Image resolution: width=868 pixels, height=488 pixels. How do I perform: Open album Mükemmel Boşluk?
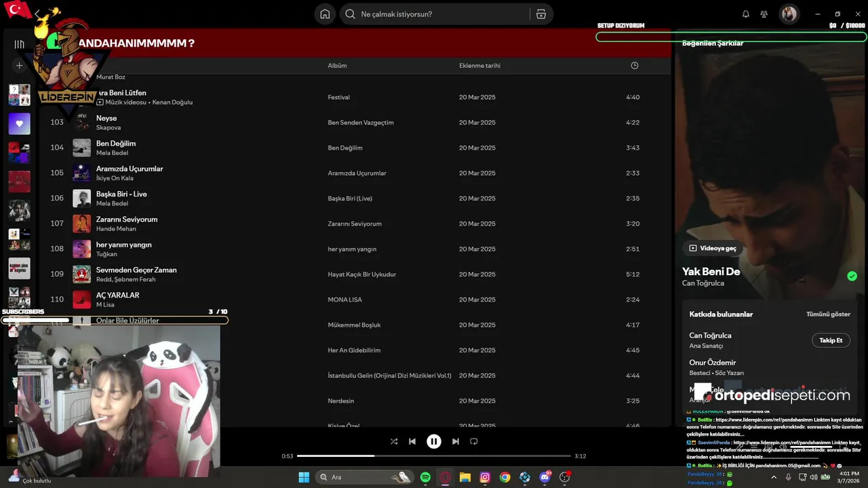[354, 325]
